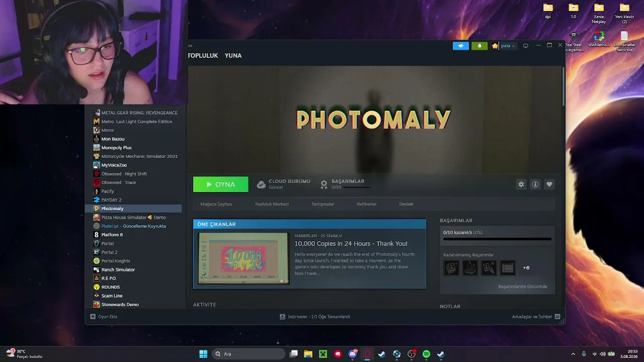This screenshot has width=644, height=362.
Task: Select second unearned achievement icon
Action: 470,268
